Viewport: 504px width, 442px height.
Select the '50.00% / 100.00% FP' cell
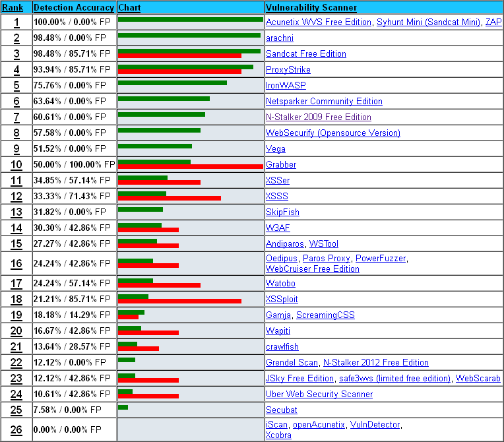75,164
